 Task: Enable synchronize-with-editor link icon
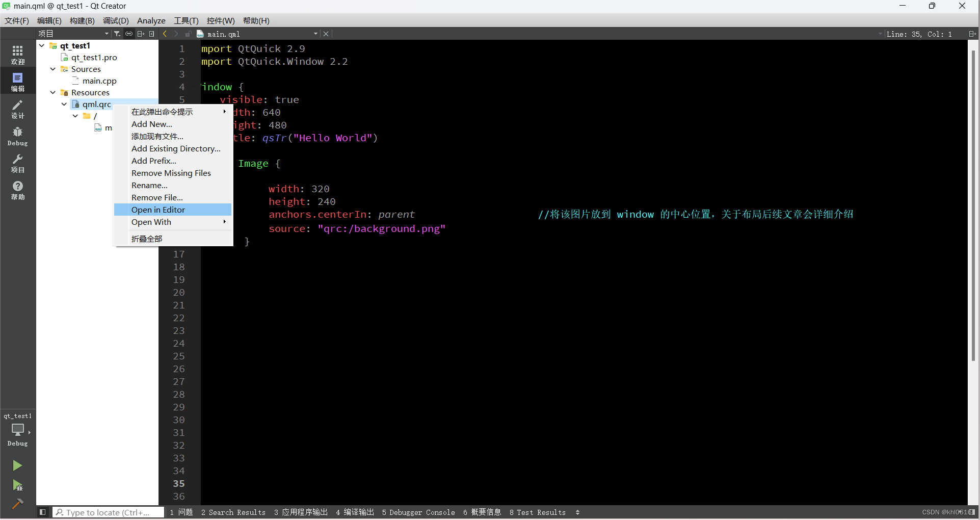pos(128,34)
